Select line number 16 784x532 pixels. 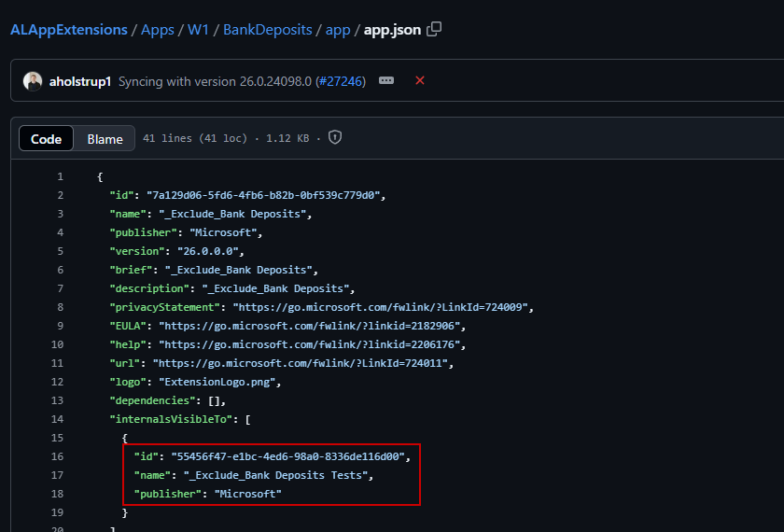[x=57, y=456]
